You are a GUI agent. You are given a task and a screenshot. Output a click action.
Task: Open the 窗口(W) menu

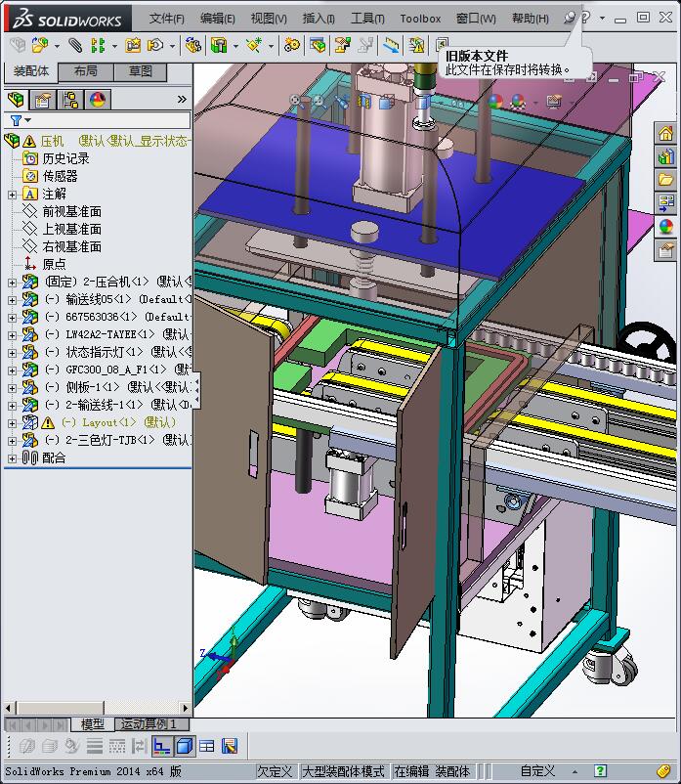[x=476, y=19]
